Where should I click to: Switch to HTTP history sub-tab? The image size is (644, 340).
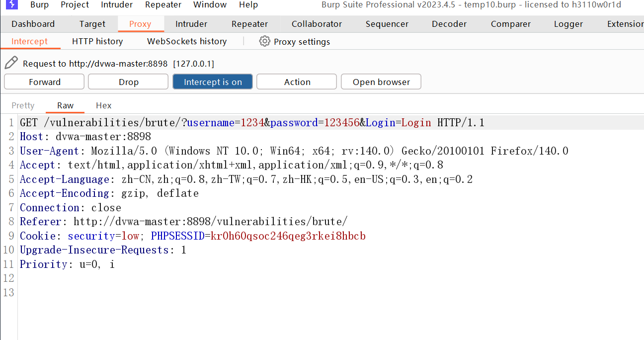click(97, 41)
